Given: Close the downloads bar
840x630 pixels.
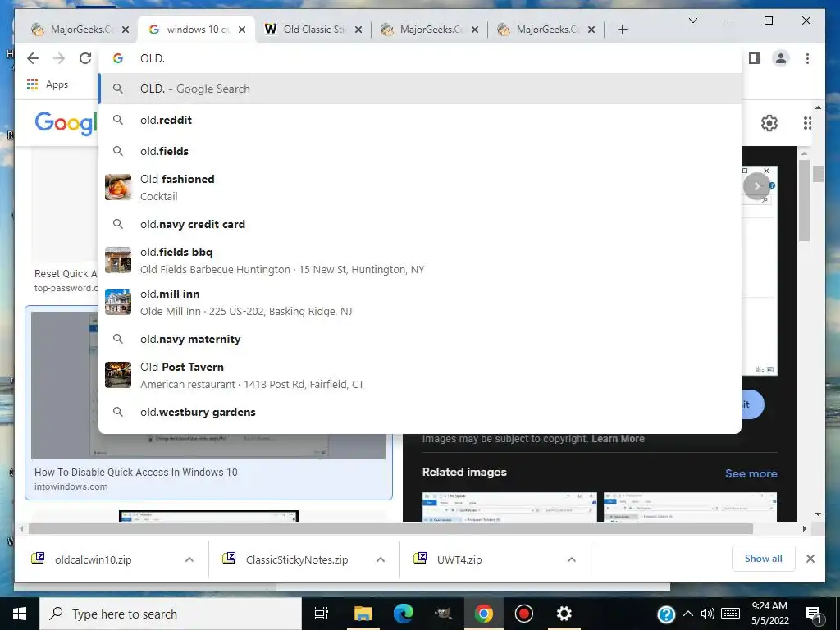Looking at the screenshot, I should click(x=810, y=559).
